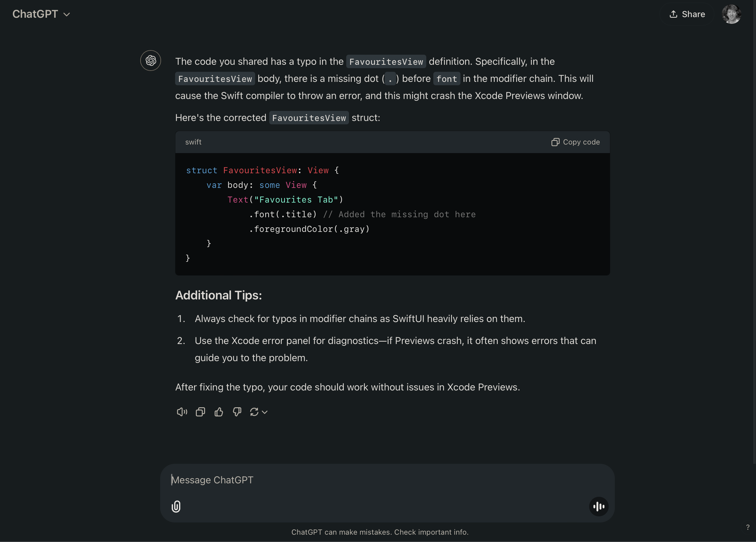The image size is (756, 542).
Task: Click the 'ChatGPT can make mistakes' disclaimer text
Action: tap(380, 532)
